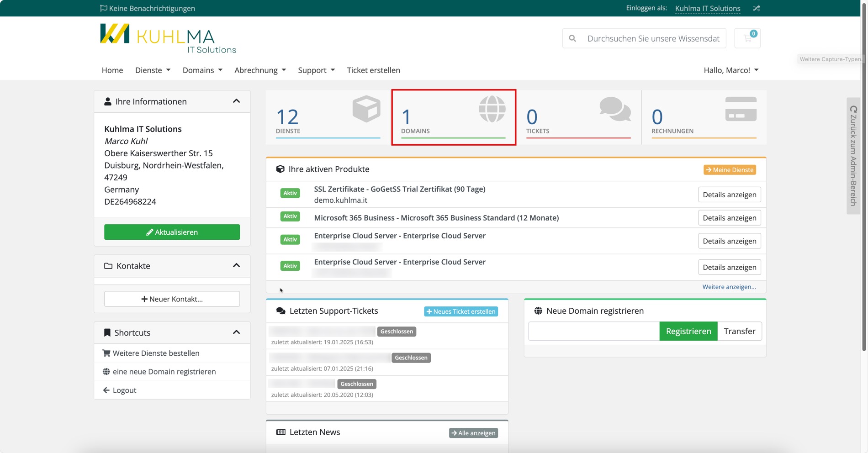Click the shuffle icon next to account name

pos(757,8)
